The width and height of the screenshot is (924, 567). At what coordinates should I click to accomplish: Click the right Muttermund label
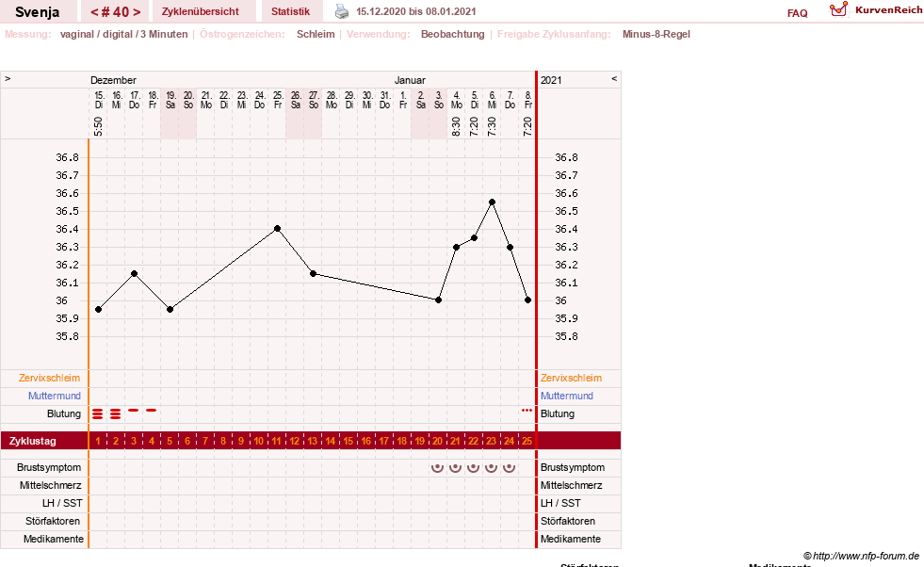click(x=567, y=396)
